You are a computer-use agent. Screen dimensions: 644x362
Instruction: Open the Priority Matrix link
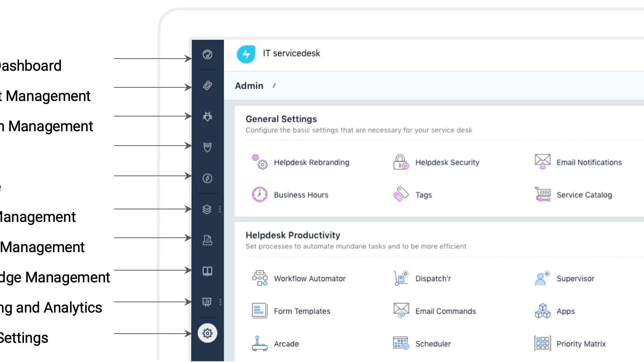point(581,344)
